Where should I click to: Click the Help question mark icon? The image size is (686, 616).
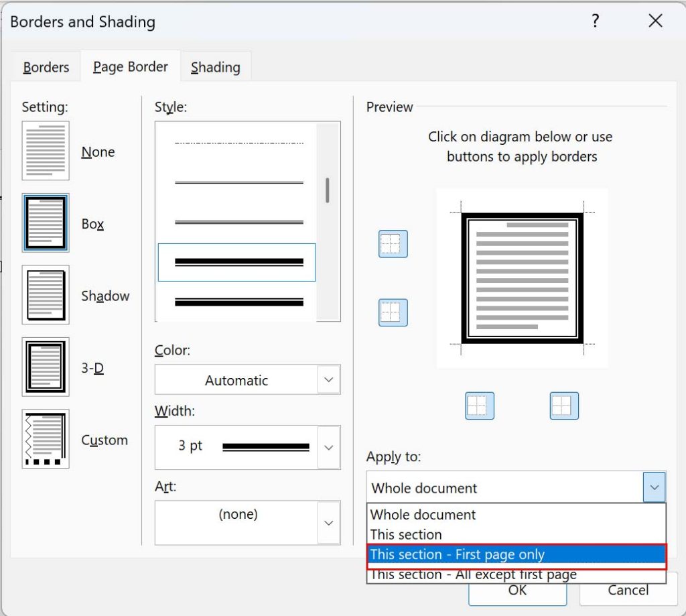click(595, 21)
